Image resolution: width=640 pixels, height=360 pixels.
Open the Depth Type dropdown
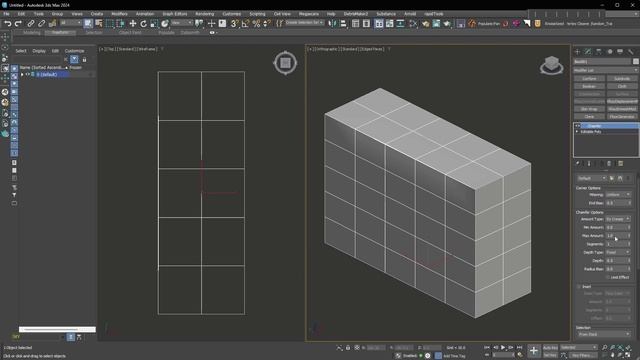point(618,252)
